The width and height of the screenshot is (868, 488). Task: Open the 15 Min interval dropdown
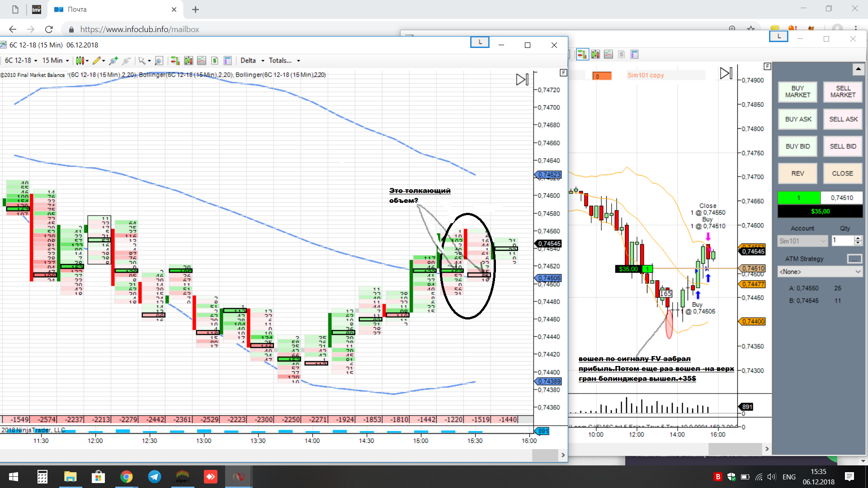55,61
